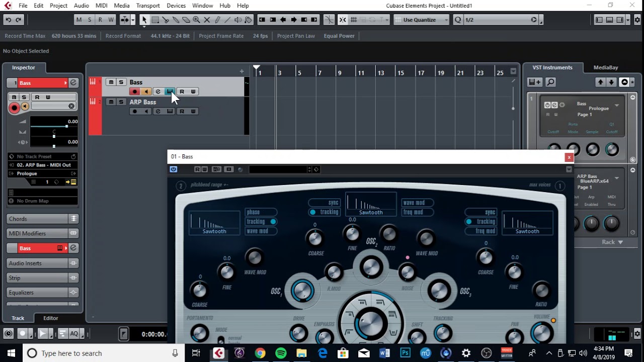Click Edit Channel Settings in Inspector Bass header
Screen dimensions: 644x362
73,82
